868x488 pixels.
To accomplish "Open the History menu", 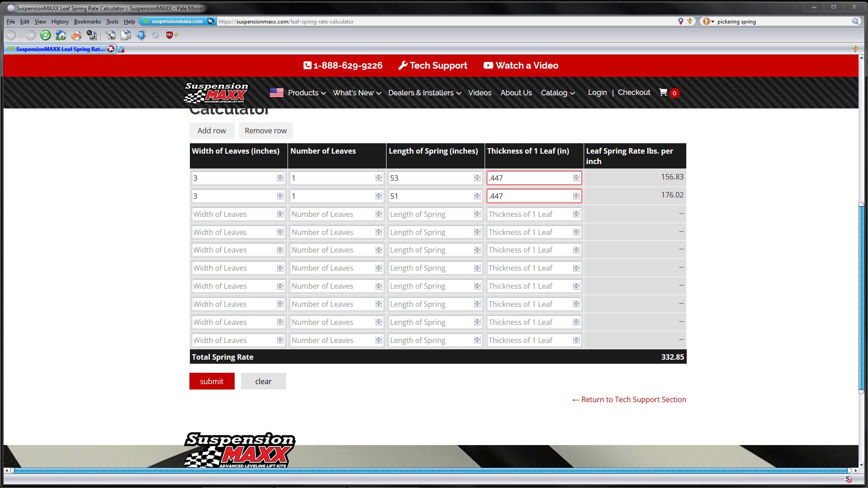I will click(x=60, y=21).
